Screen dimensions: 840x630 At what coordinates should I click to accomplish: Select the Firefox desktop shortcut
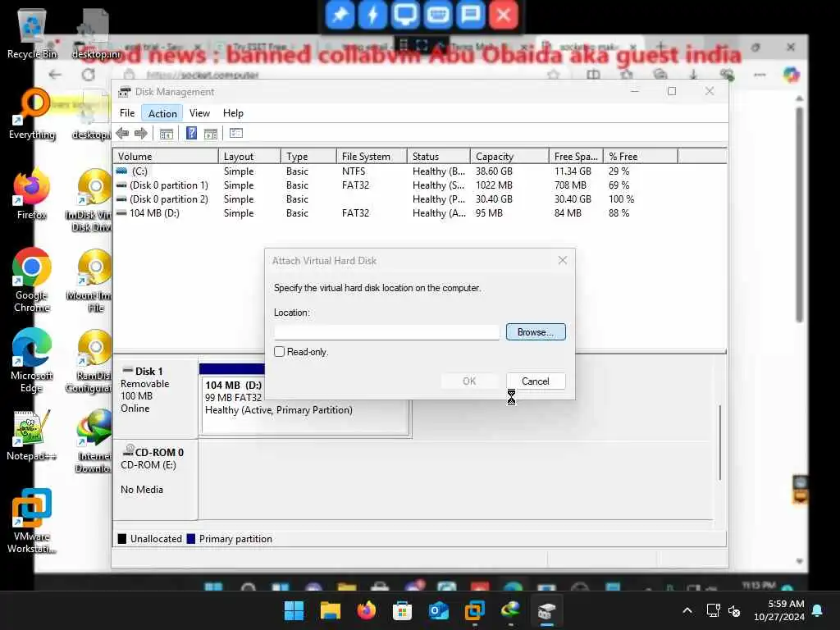[x=32, y=194]
